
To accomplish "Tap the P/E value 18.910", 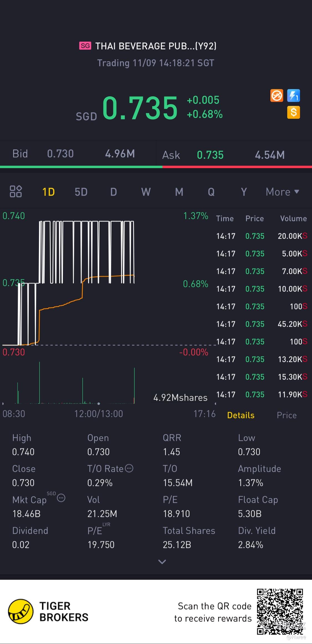I will [176, 514].
